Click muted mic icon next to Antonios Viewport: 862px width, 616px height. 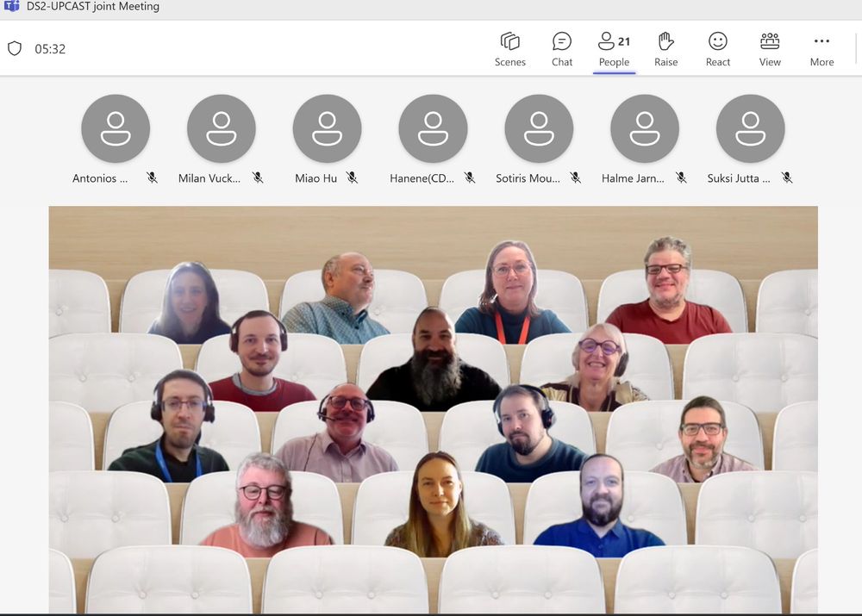click(153, 177)
